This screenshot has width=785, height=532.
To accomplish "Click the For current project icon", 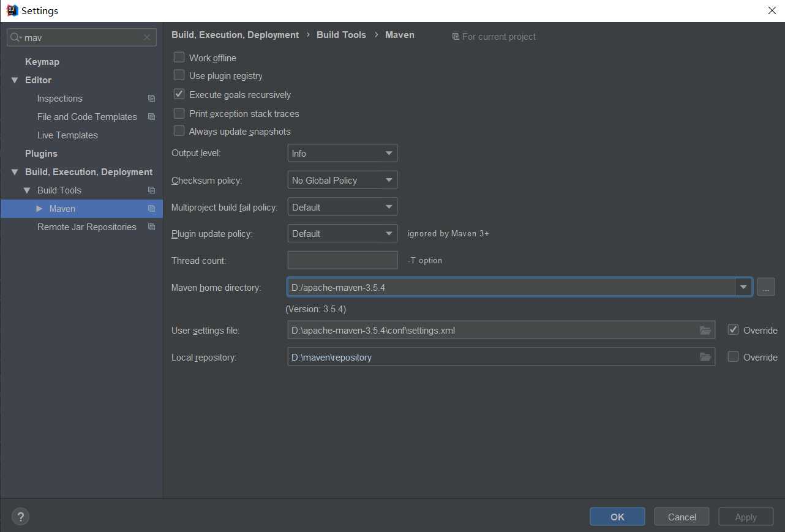I will point(456,37).
